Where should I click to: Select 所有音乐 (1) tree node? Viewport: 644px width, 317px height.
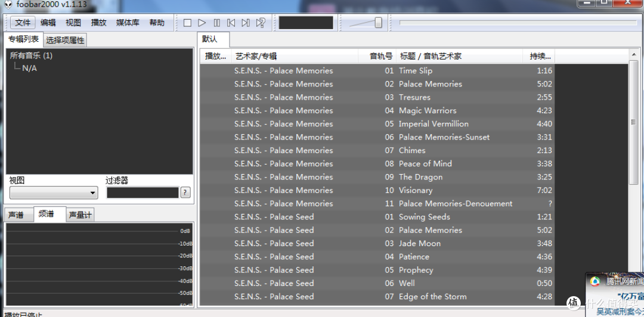click(x=31, y=55)
